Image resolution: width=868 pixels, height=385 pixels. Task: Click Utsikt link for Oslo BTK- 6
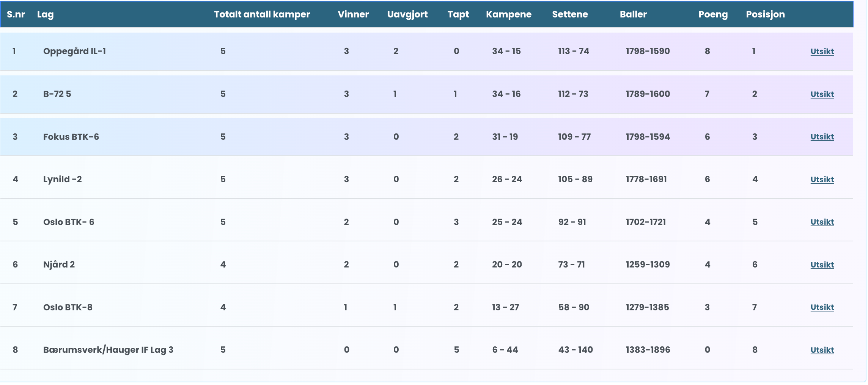point(822,222)
